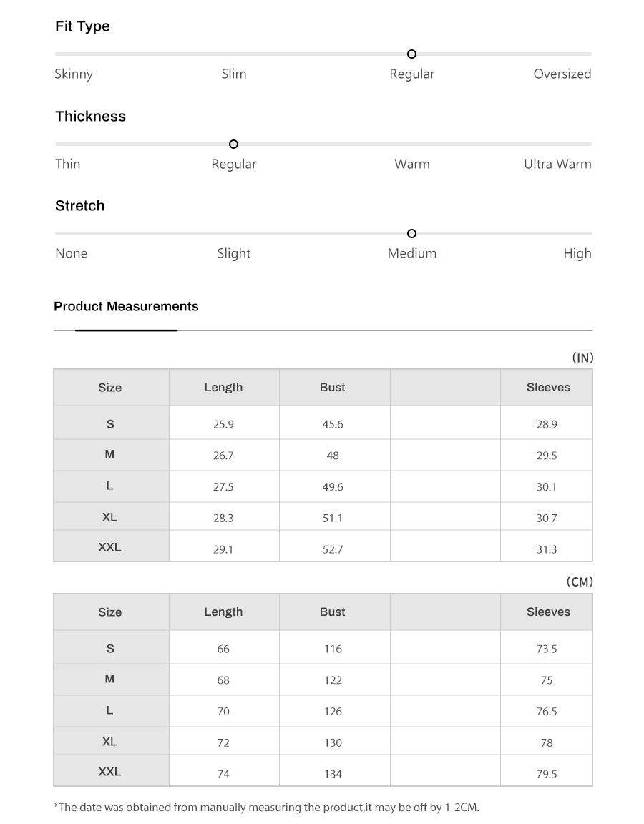Click the Slight stretch label
Screen dimensions: 644x824
tap(234, 253)
